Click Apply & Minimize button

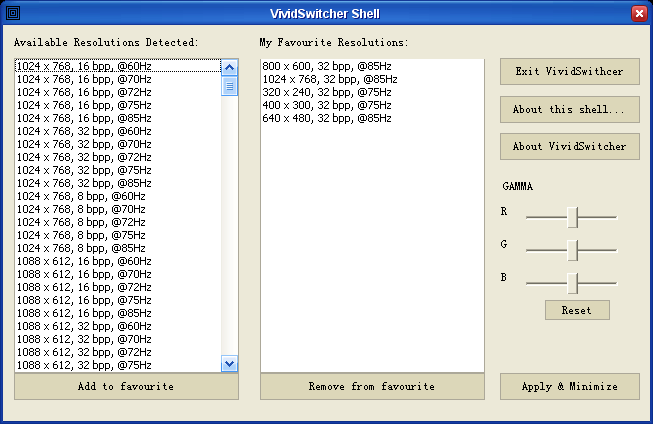click(x=570, y=387)
